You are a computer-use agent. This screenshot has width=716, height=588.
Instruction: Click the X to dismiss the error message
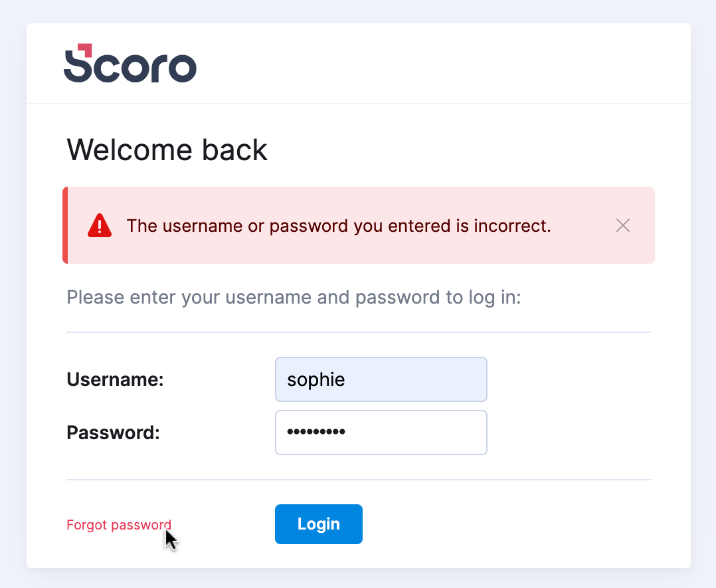(622, 225)
